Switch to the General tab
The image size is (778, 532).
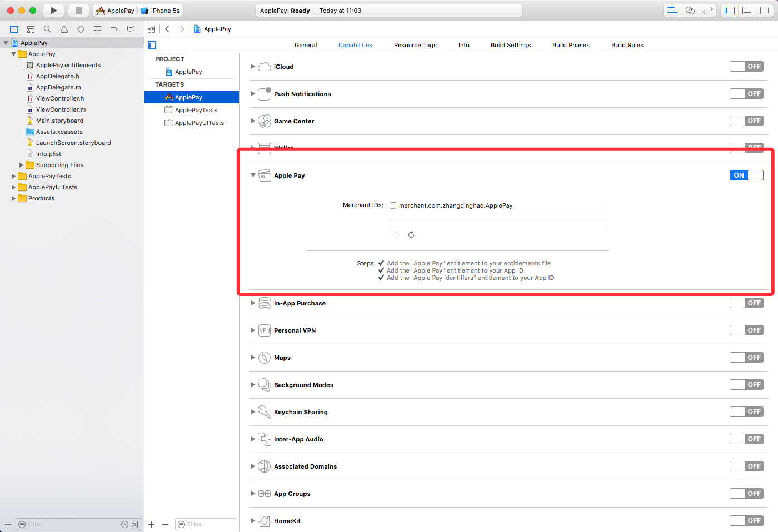[x=306, y=45]
